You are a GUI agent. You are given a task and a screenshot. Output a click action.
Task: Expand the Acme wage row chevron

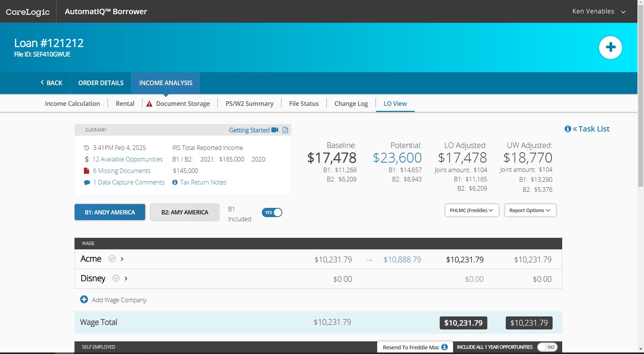point(122,259)
